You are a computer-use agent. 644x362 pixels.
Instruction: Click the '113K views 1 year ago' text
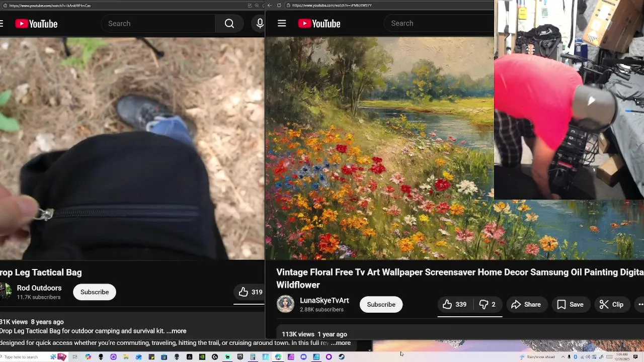[x=314, y=334]
